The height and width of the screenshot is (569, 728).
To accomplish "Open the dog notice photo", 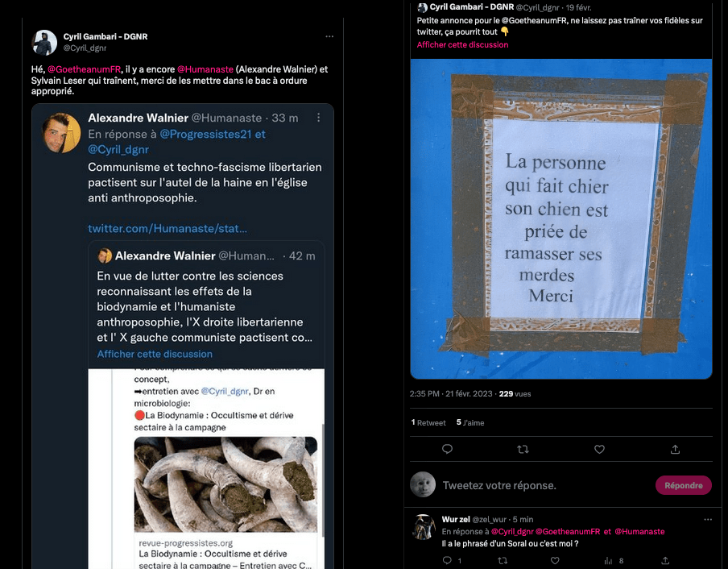I will pyautogui.click(x=561, y=218).
